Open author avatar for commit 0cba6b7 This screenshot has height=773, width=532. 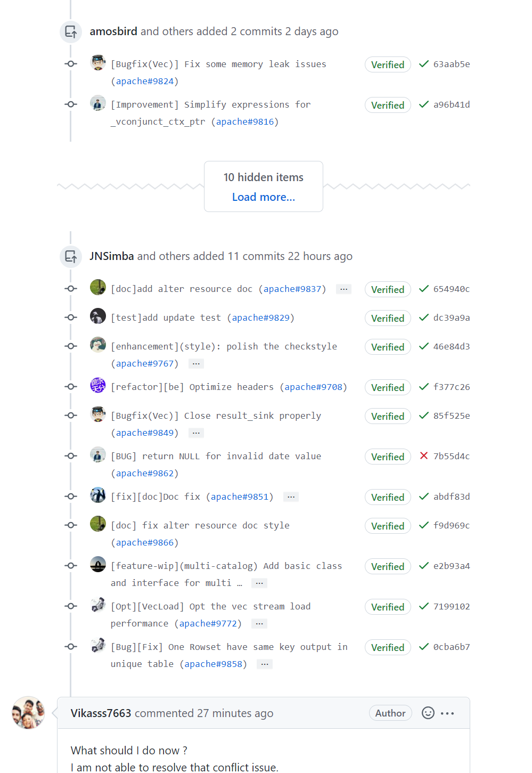pos(98,645)
